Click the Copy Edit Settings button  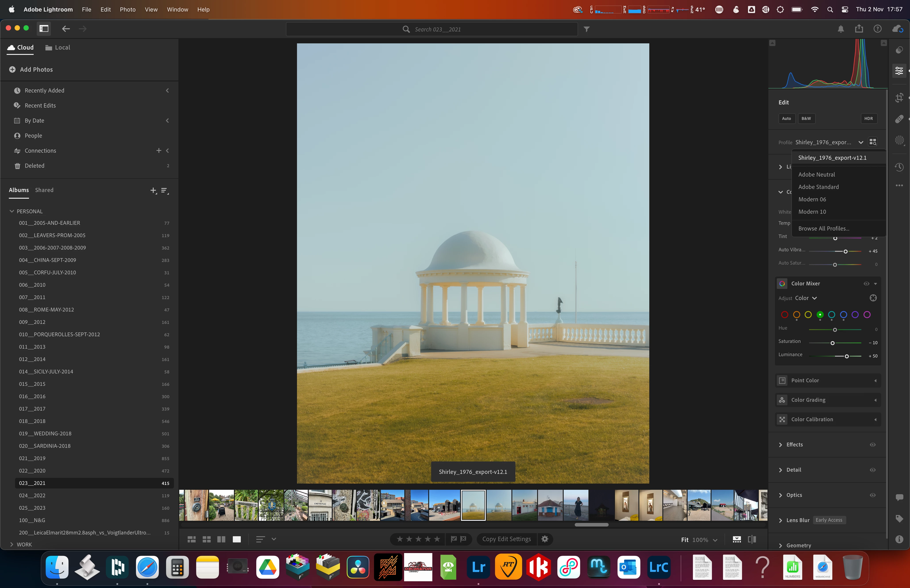tap(506, 539)
